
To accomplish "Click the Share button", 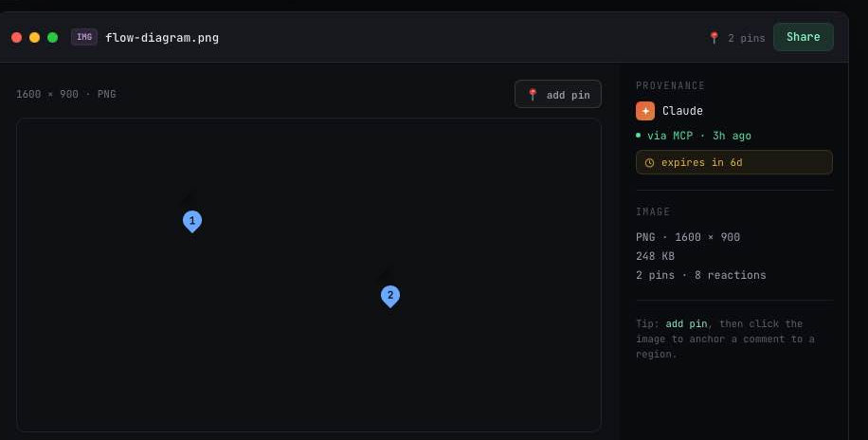I will pos(804,37).
